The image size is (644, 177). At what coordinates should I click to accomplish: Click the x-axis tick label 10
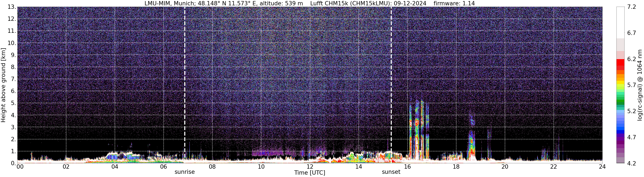[261, 167]
